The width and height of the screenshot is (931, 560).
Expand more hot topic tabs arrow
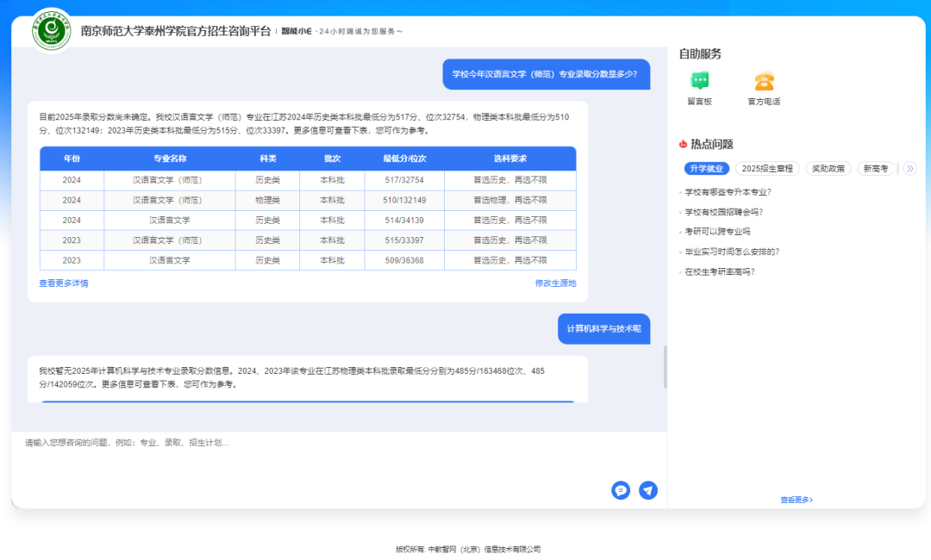coord(909,169)
